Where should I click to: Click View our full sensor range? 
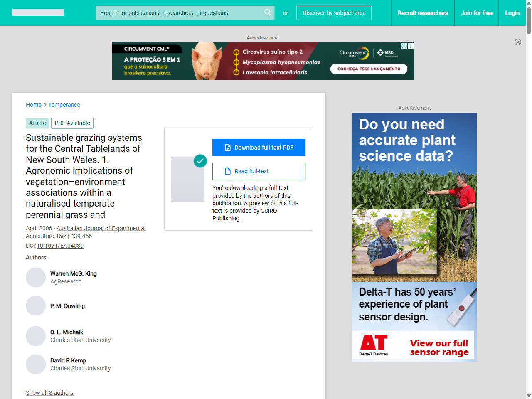(x=439, y=348)
